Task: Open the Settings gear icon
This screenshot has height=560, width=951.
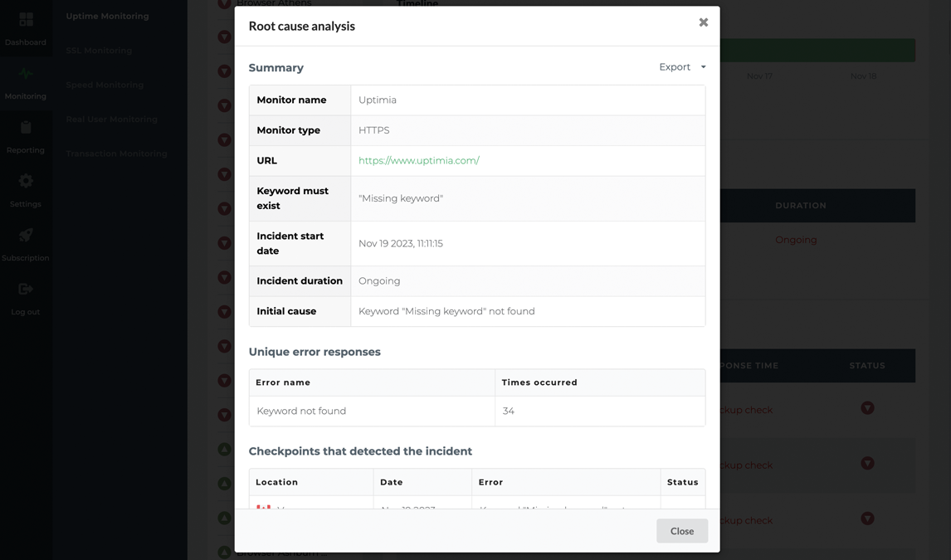Action: (x=26, y=182)
